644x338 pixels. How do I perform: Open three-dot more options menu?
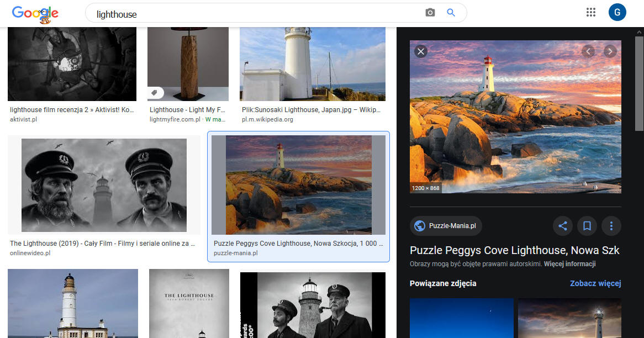click(611, 226)
